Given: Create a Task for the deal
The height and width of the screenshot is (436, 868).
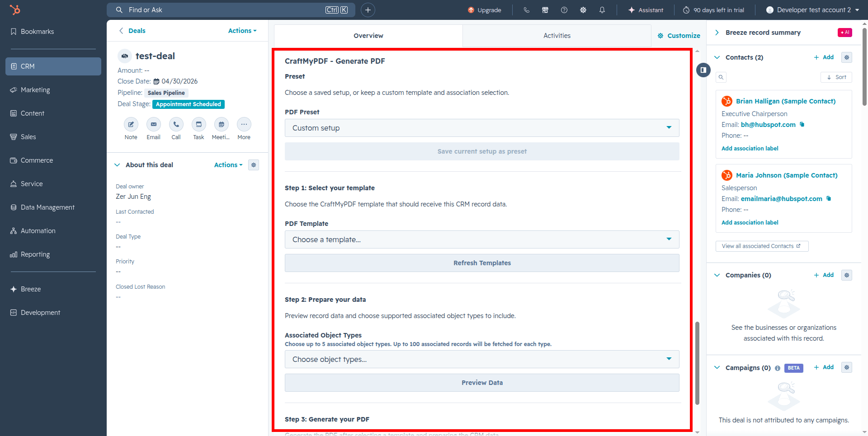Looking at the screenshot, I should pos(199,124).
